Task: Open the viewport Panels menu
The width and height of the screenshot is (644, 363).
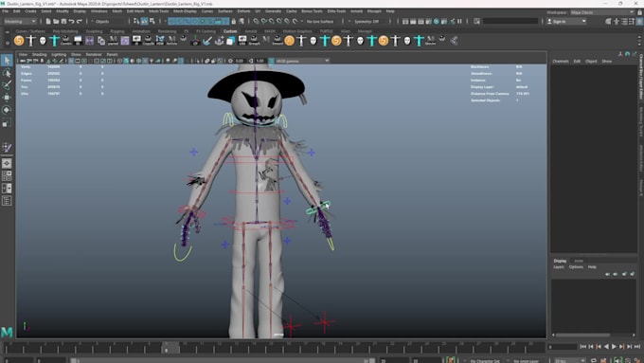Action: (x=112, y=54)
